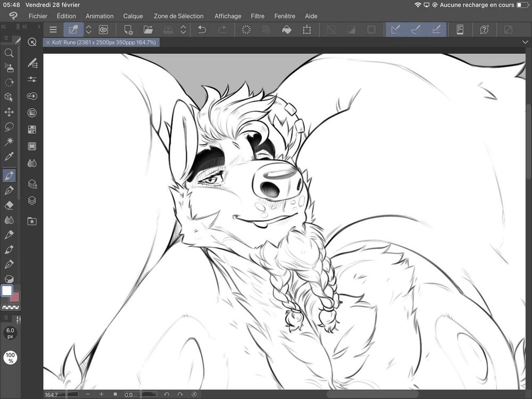532x399 pixels.
Task: Click the Open file folder icon
Action: (x=148, y=29)
